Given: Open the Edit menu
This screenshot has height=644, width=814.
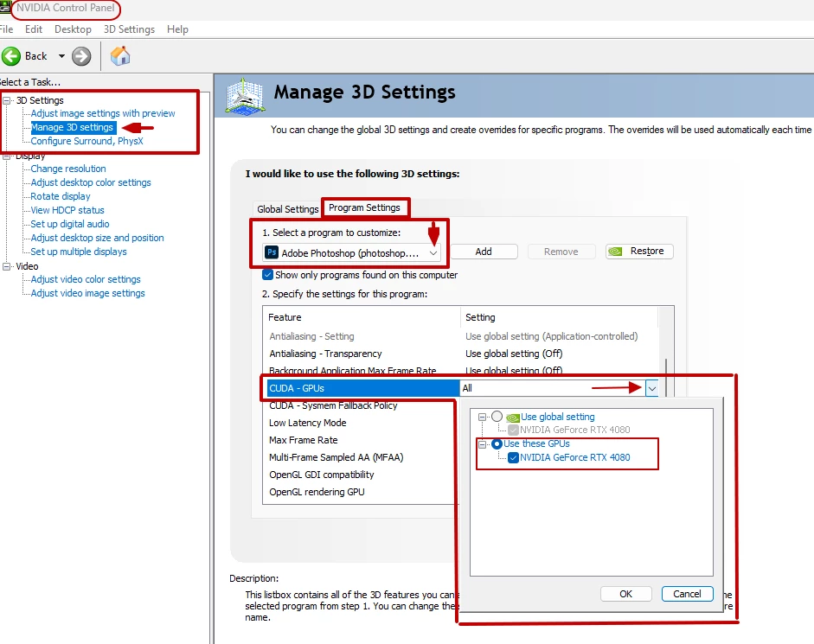Looking at the screenshot, I should coord(34,29).
